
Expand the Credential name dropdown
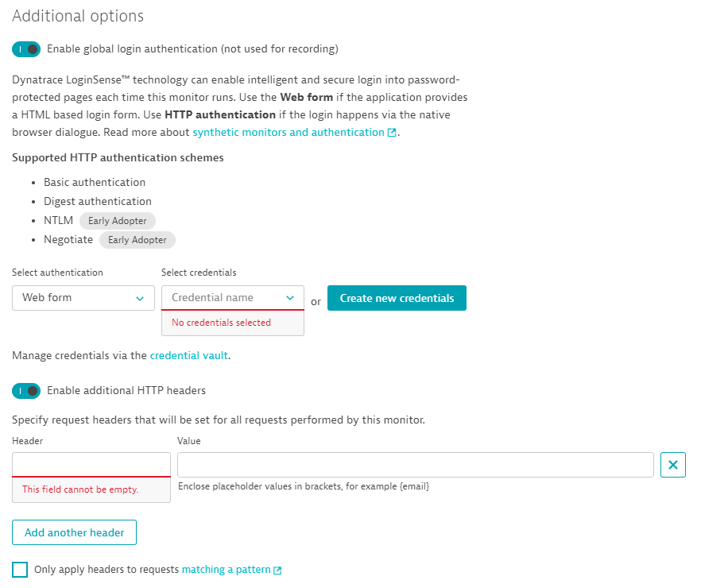coord(233,298)
